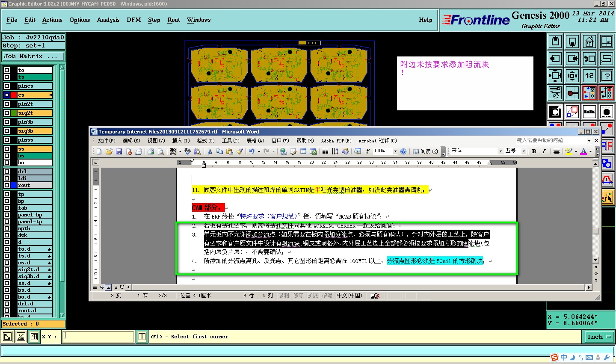
Task: Expand the 繁 conversion dropdown arrow
Action: point(180,151)
